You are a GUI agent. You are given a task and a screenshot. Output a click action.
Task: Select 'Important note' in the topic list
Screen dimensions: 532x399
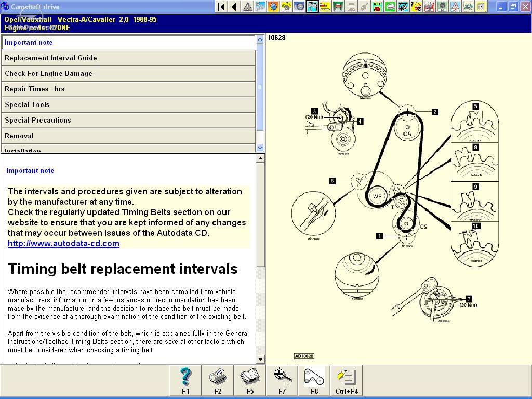click(129, 43)
